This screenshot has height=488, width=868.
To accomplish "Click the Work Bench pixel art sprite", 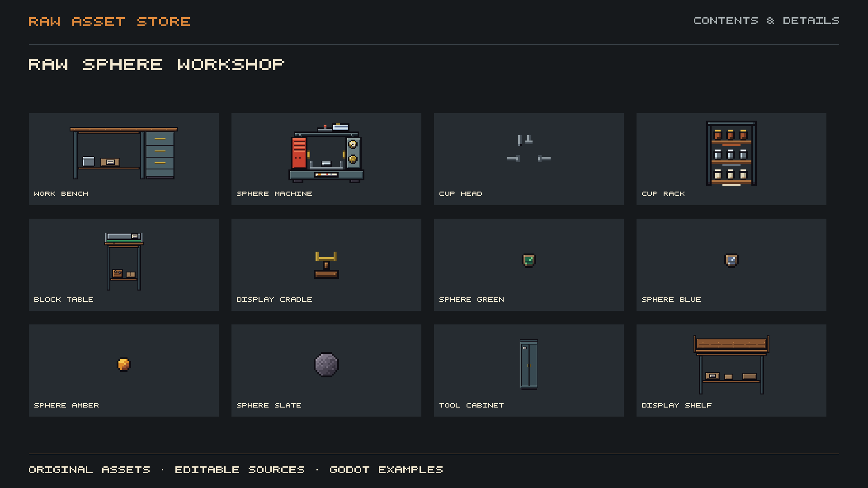I will coord(124,153).
